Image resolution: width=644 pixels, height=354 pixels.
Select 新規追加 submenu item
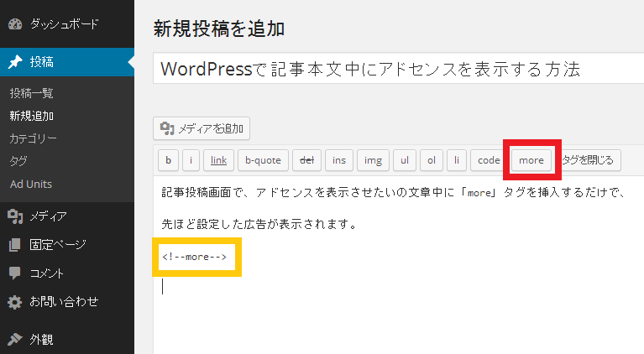point(32,116)
